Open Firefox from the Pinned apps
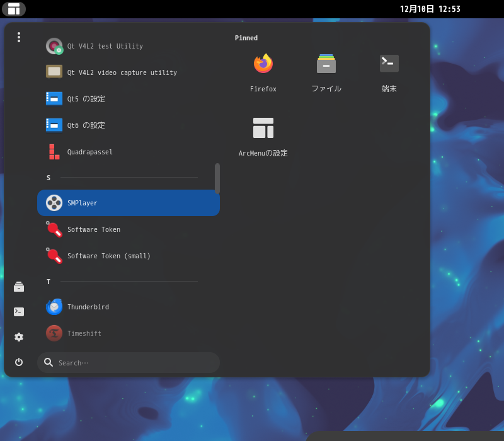This screenshot has width=504, height=441. 263,64
